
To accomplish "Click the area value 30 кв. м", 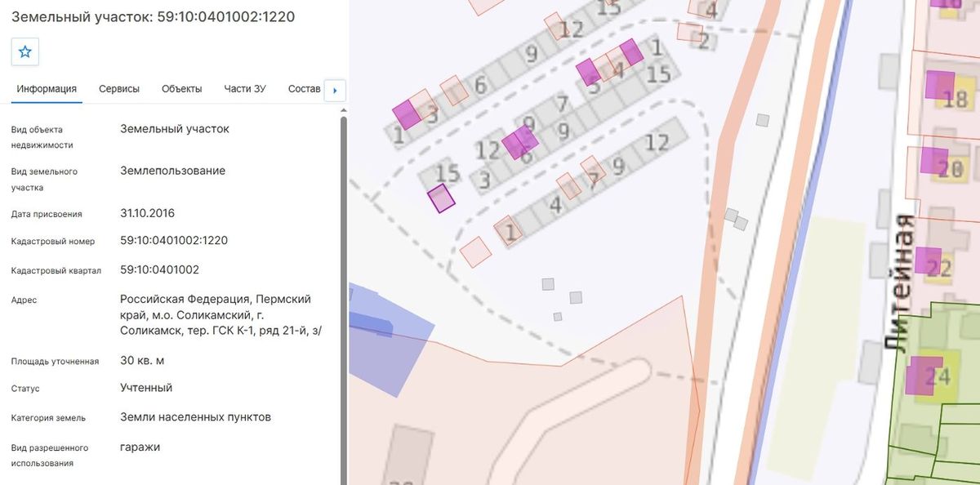I will click(143, 360).
